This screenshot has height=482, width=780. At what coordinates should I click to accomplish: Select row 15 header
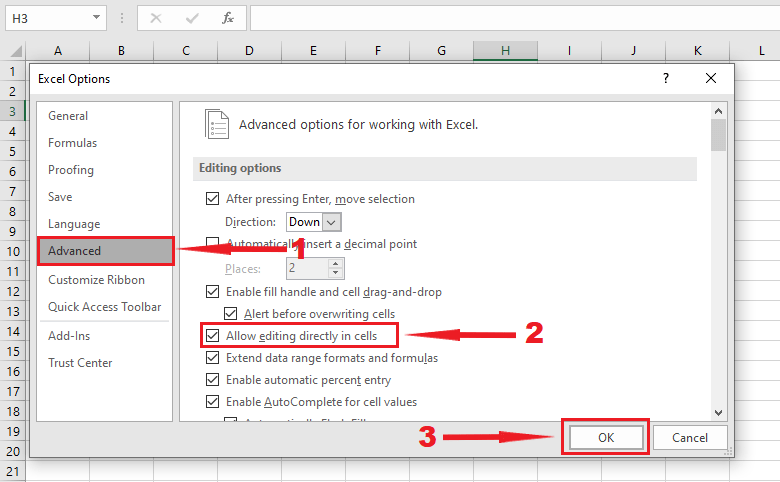12,351
